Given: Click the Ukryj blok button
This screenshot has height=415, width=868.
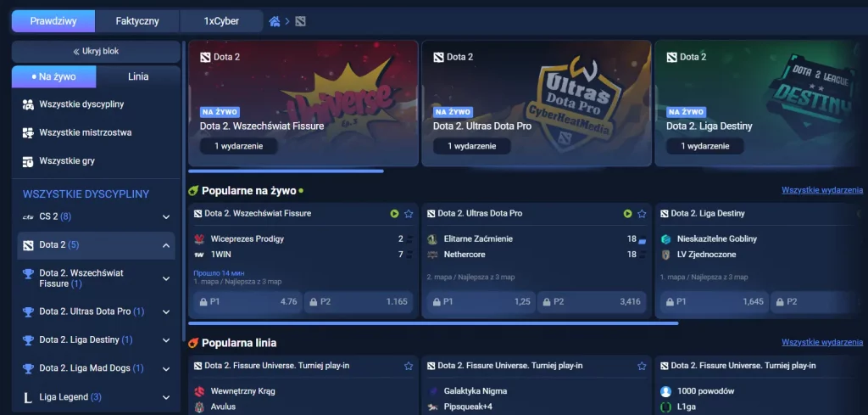Looking at the screenshot, I should 97,52.
